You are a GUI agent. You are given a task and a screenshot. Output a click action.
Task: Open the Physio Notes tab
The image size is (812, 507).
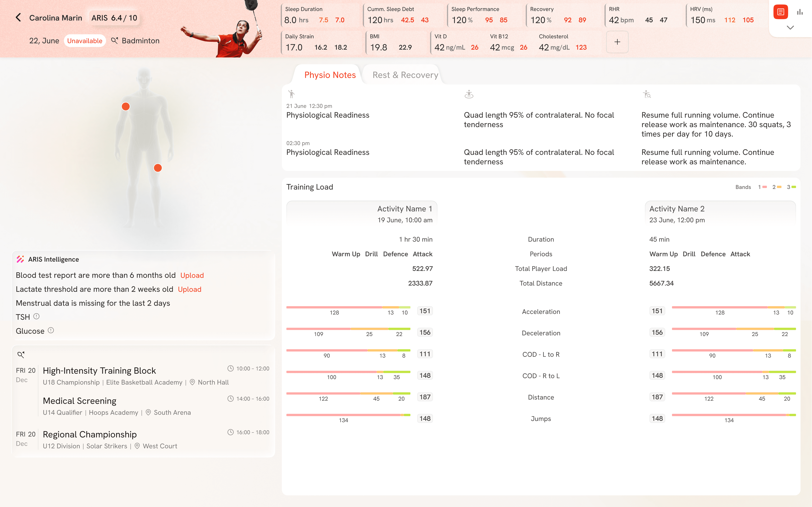pyautogui.click(x=330, y=75)
